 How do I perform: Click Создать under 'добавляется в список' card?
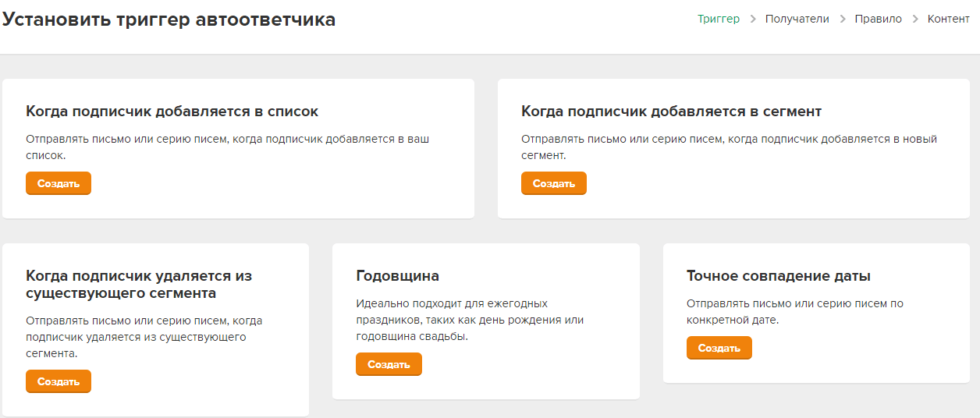59,183
